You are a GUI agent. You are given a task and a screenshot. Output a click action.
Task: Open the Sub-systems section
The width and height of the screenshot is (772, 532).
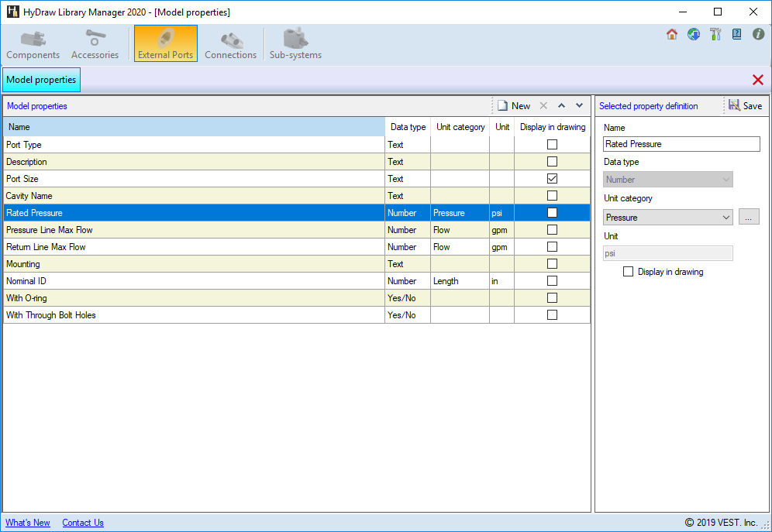click(x=295, y=44)
